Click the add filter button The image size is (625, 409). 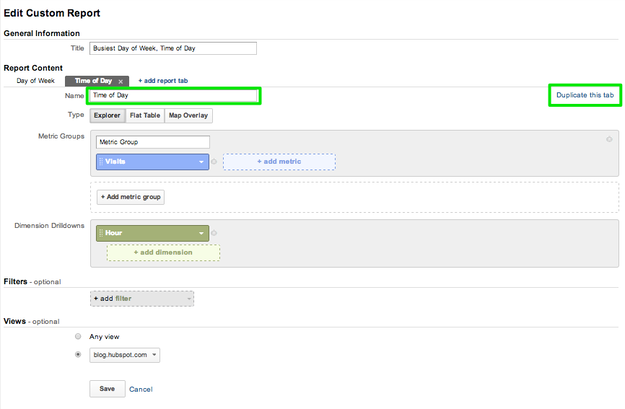click(x=142, y=298)
